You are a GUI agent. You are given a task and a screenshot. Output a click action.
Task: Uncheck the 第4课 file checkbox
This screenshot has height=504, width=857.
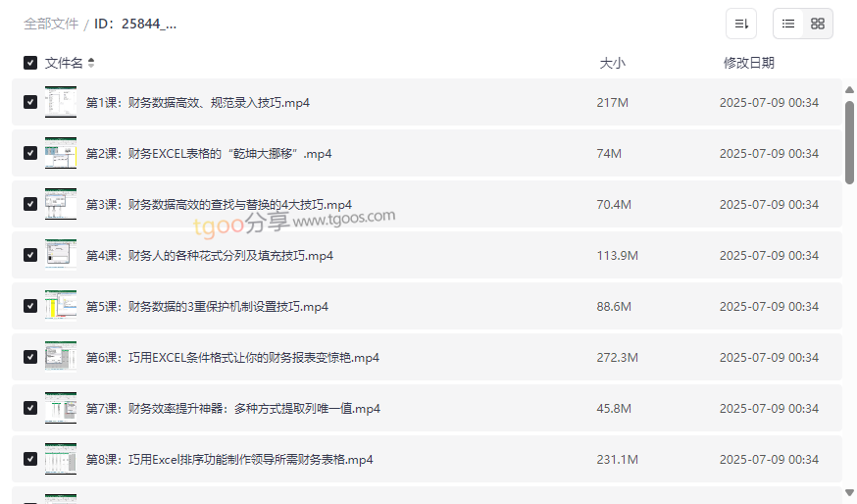coord(30,255)
